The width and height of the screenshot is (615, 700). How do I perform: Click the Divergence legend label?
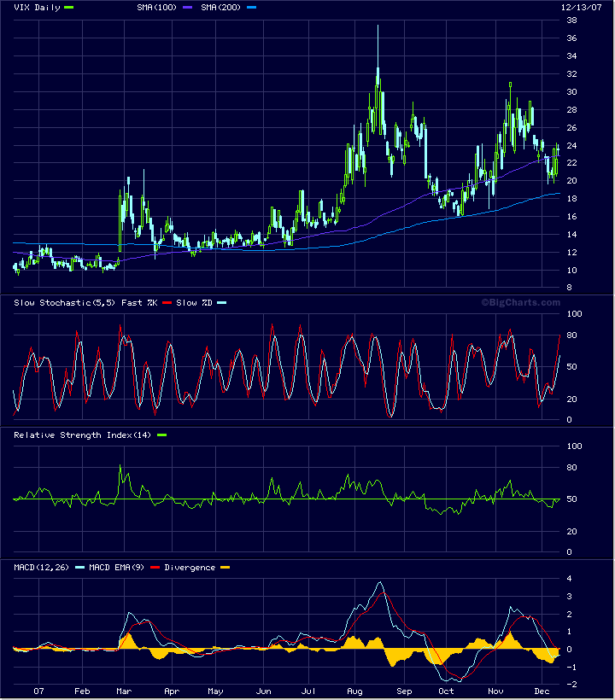pyautogui.click(x=190, y=568)
